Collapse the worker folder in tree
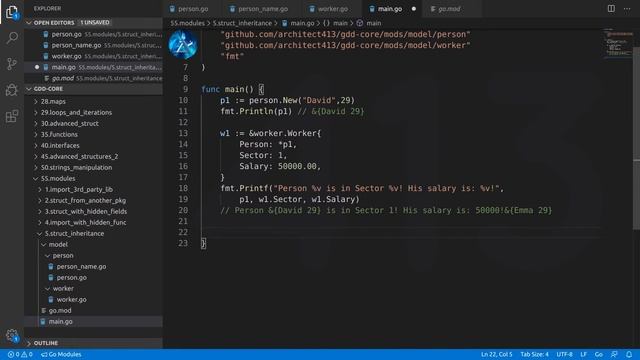The image size is (640, 360). [x=93, y=289]
